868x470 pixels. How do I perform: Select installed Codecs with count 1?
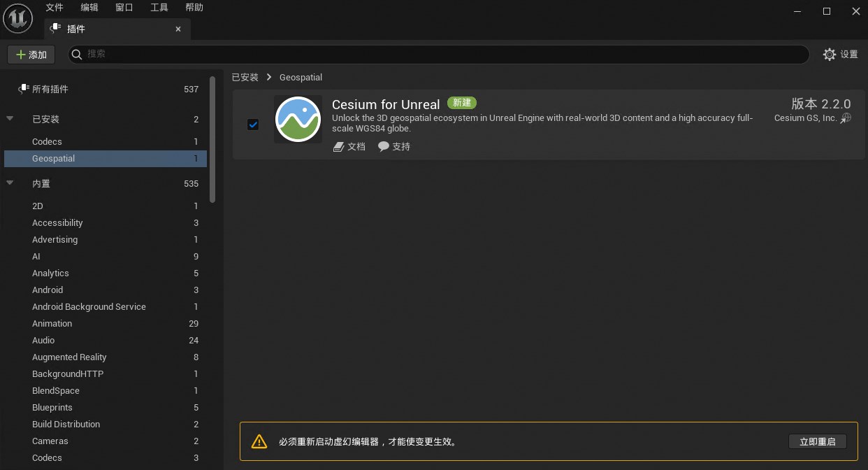tap(107, 141)
